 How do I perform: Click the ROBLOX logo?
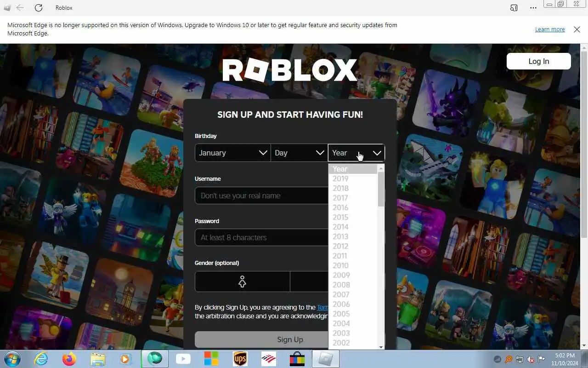tap(289, 70)
